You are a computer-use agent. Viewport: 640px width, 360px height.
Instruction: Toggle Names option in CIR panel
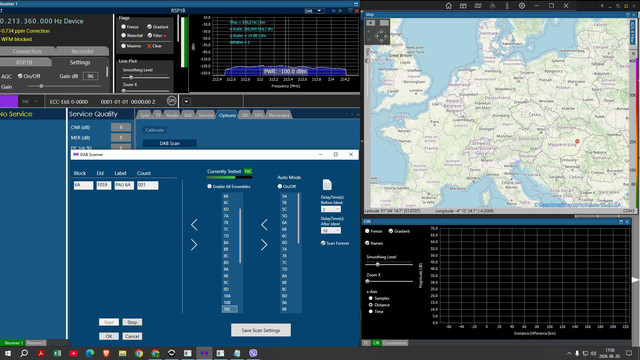[x=367, y=243]
